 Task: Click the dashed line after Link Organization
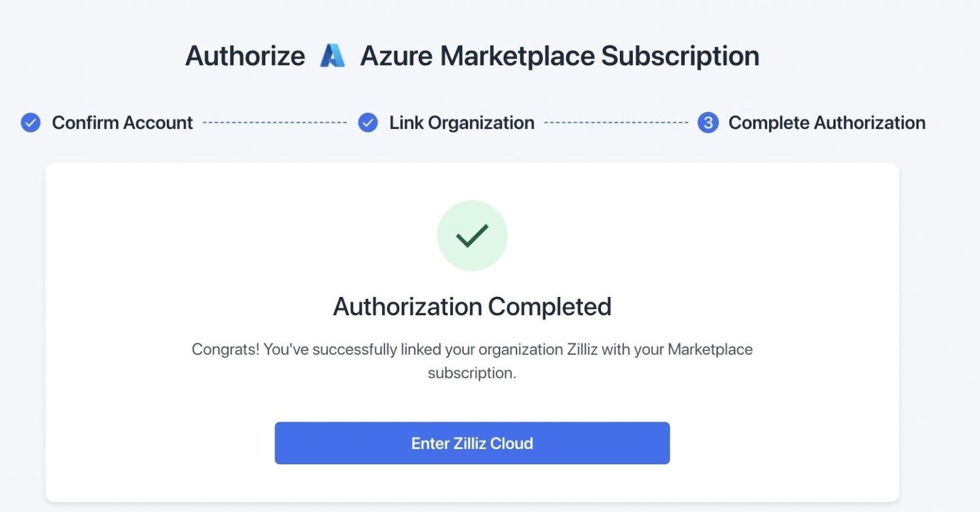coord(616,123)
